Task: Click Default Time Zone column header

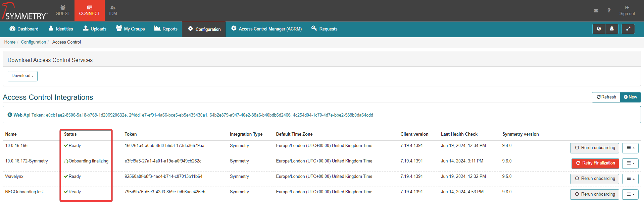Action: (x=294, y=134)
